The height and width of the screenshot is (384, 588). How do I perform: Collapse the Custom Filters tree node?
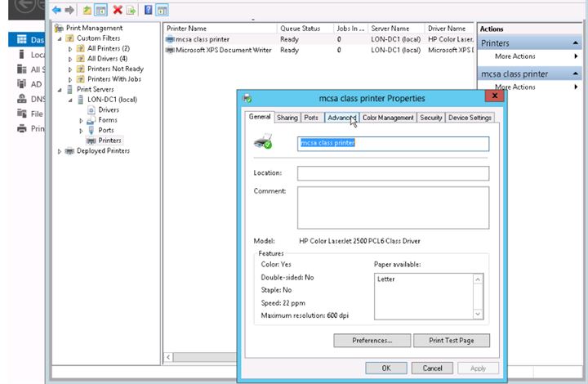point(60,38)
